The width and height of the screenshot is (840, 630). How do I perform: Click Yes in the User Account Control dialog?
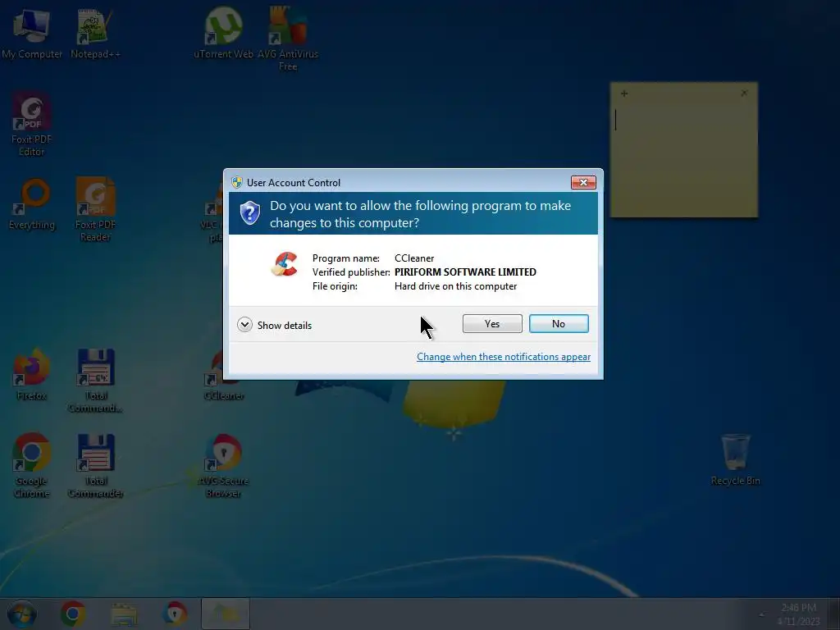point(492,323)
